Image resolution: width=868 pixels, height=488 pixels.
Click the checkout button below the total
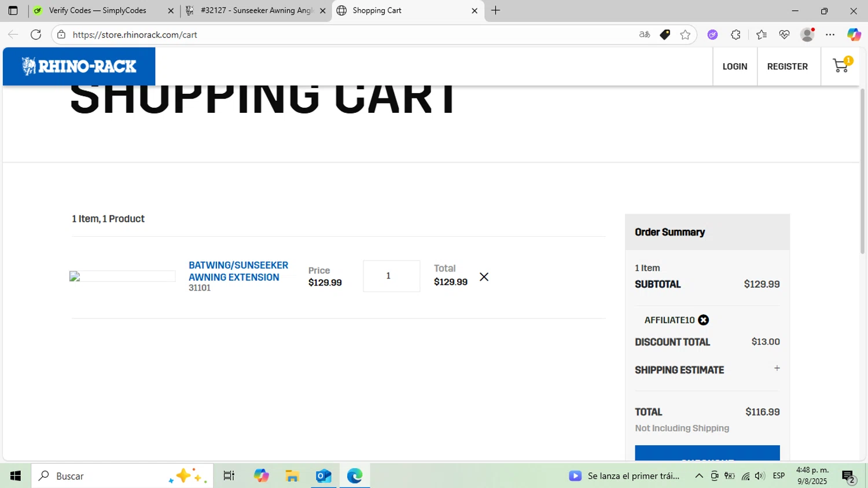707,453
